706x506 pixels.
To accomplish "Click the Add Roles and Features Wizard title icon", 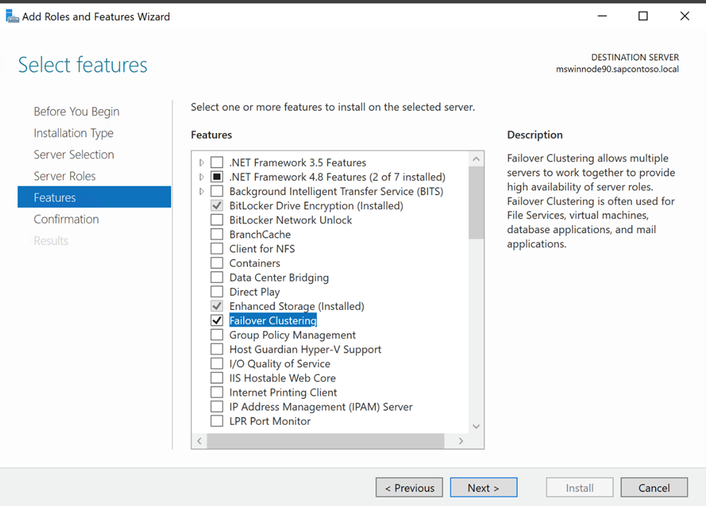I will pyautogui.click(x=12, y=17).
